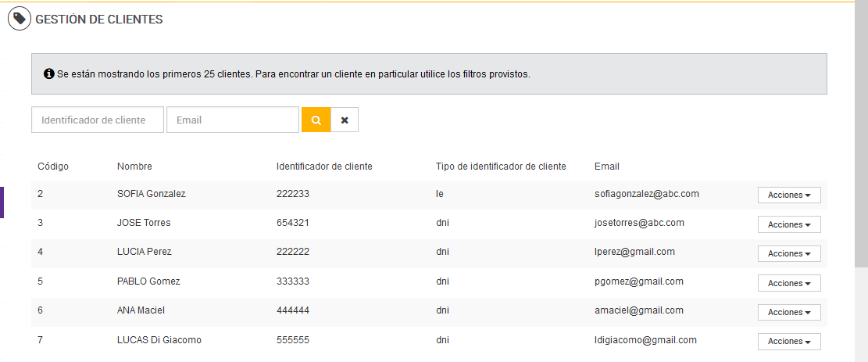Click the Código column header

coord(53,167)
